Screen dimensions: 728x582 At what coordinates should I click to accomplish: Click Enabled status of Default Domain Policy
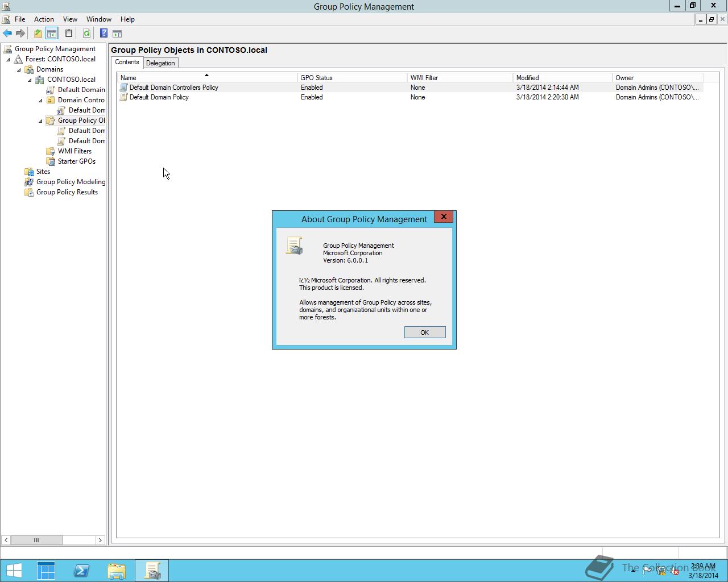click(x=312, y=97)
